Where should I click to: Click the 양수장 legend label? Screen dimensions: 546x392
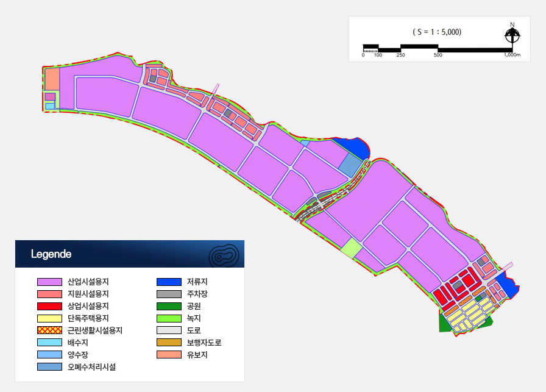coord(77,355)
